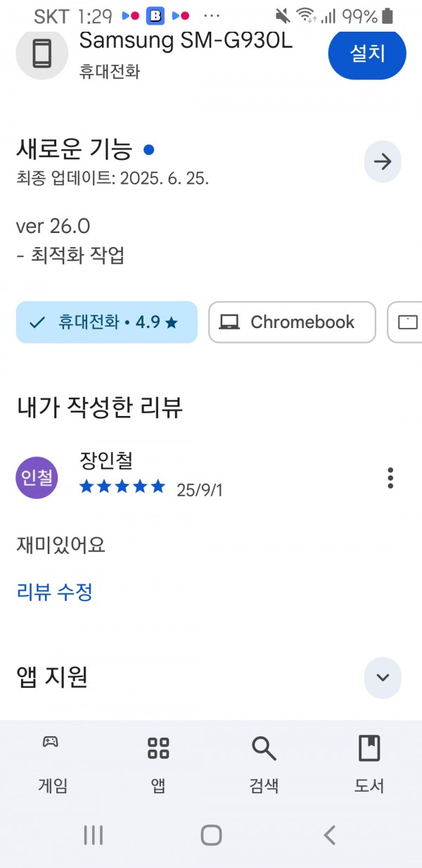The height and width of the screenshot is (868, 422).
Task: Open What's New details arrow
Action: tap(383, 162)
